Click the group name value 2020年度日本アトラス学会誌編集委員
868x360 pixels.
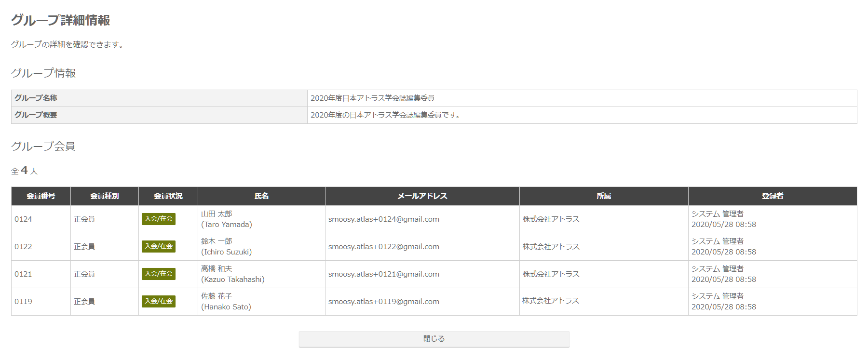coord(372,98)
